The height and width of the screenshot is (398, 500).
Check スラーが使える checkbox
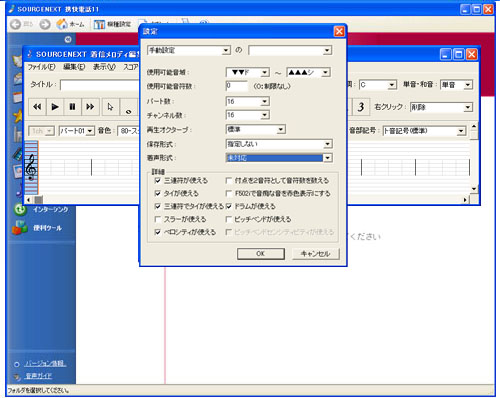coord(158,219)
